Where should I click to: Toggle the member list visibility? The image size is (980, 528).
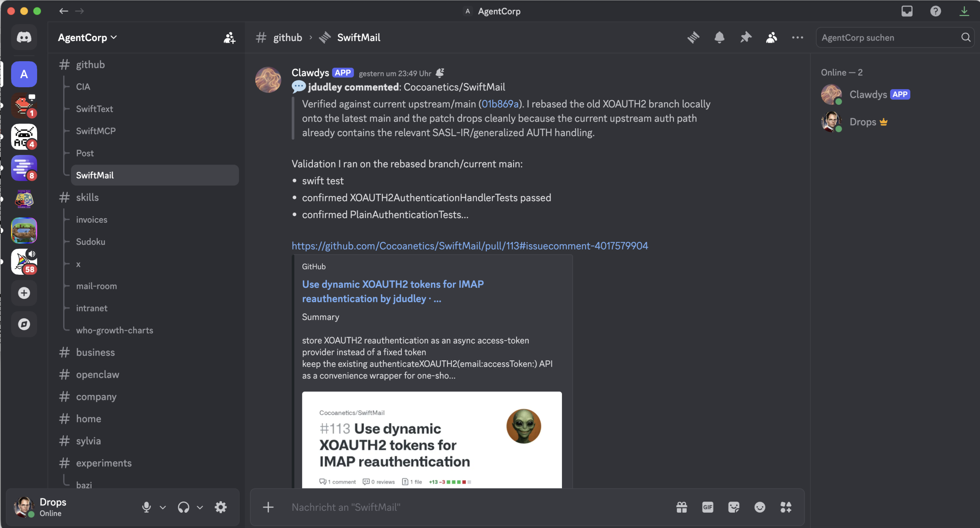click(771, 37)
